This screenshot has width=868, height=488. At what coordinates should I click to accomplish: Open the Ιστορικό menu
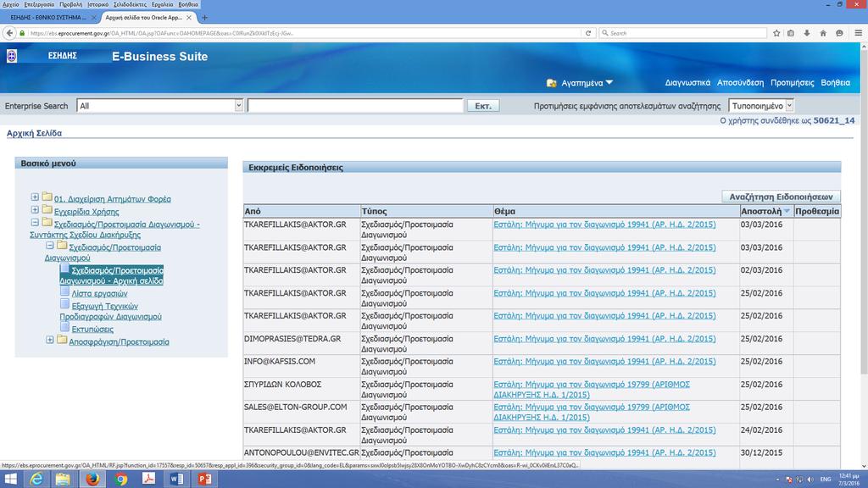[98, 4]
